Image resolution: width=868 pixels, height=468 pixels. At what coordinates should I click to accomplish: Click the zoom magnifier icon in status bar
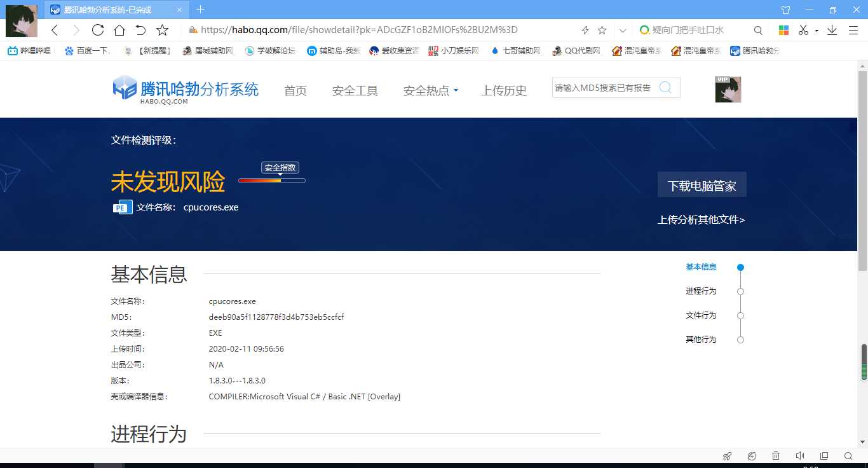848,456
